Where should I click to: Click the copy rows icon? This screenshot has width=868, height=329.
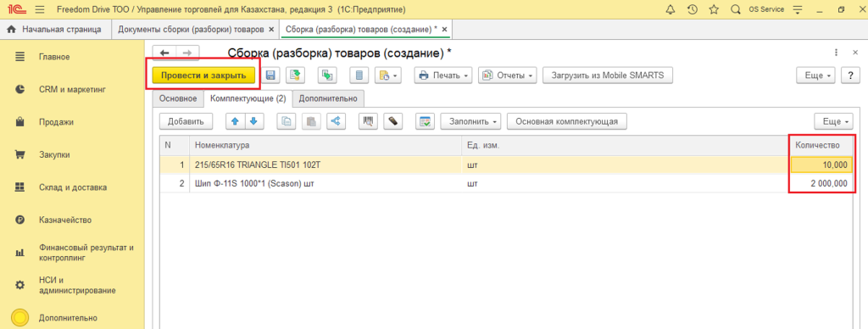click(287, 121)
